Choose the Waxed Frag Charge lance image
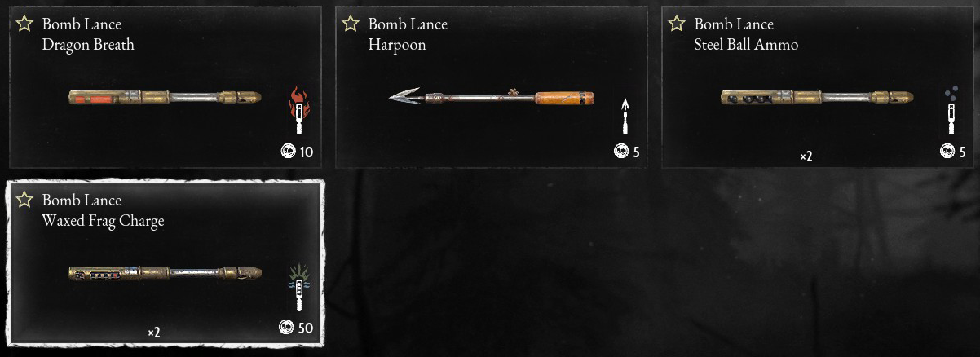The height and width of the screenshot is (357, 980). [x=166, y=273]
